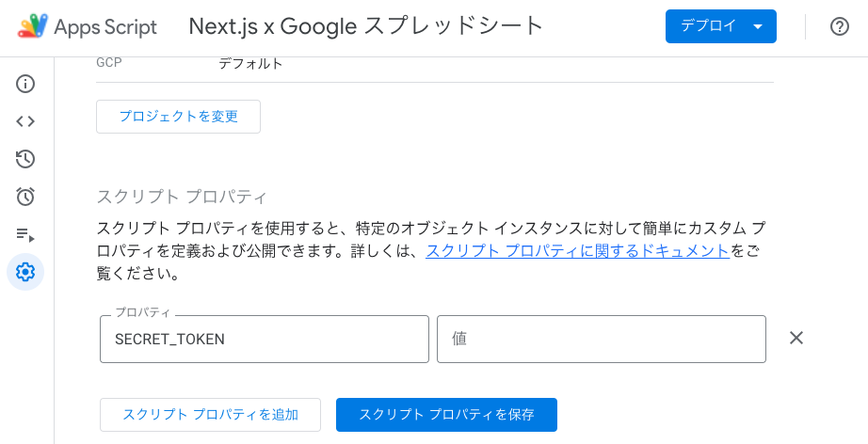
Task: Click the Apps Script wordmark text
Action: (x=105, y=26)
